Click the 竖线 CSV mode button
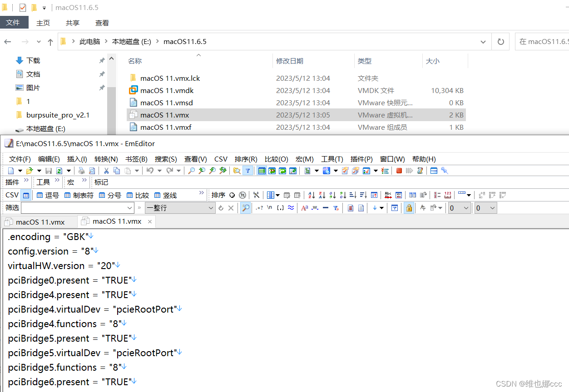 166,195
